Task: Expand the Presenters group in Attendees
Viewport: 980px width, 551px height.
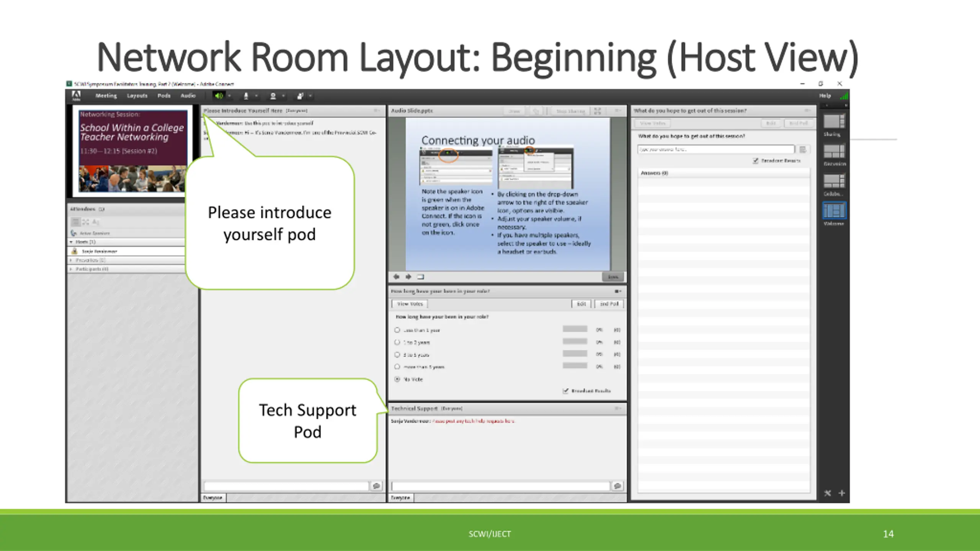Action: coord(71,260)
